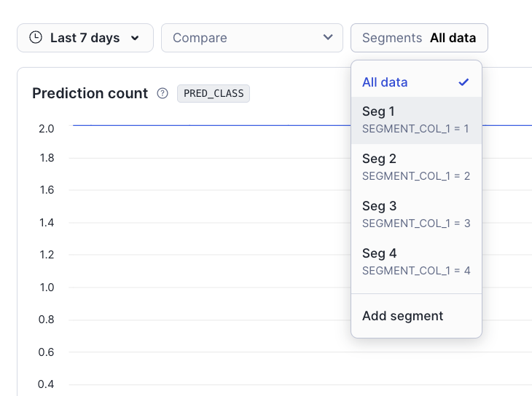Click the 0.4 y-axis label
This screenshot has height=396, width=532.
(47, 384)
